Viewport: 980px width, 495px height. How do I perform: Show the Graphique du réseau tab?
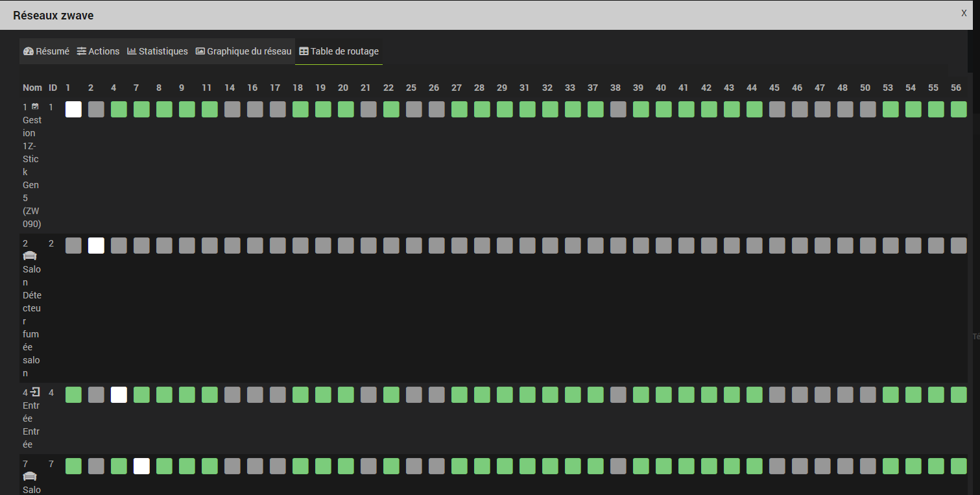pos(243,51)
